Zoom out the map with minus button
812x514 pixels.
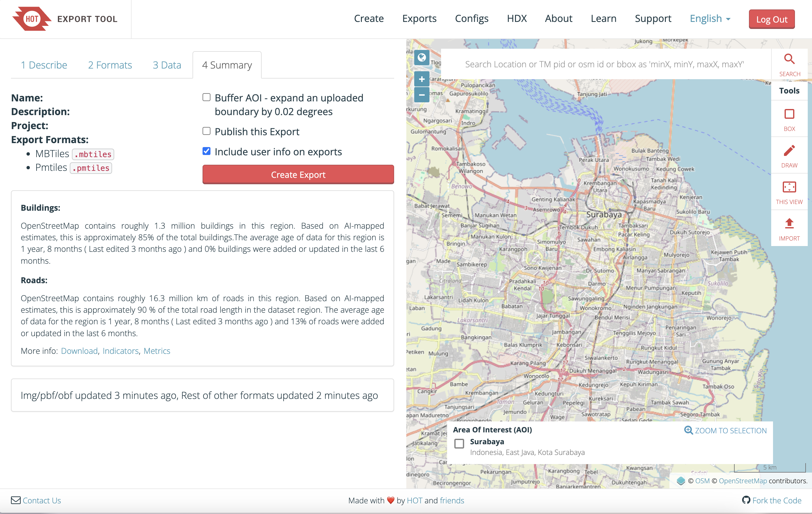click(x=422, y=95)
